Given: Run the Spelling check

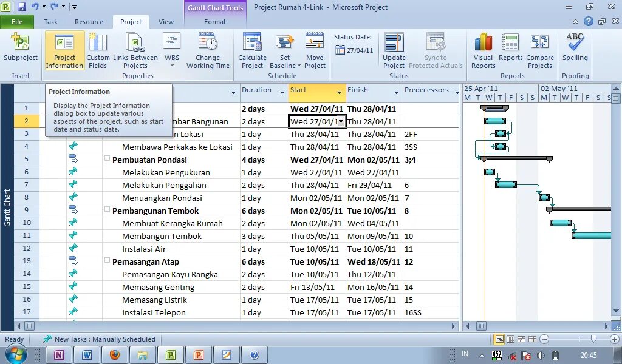Looking at the screenshot, I should tap(575, 47).
